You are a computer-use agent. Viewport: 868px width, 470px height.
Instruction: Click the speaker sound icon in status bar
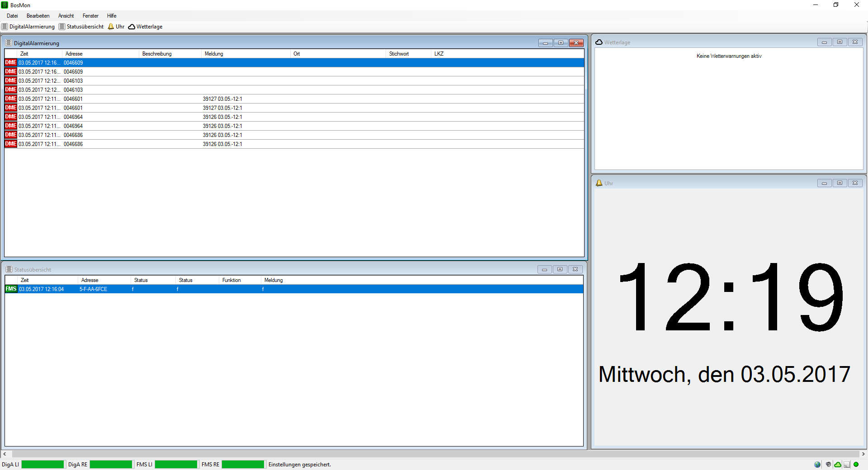point(828,465)
